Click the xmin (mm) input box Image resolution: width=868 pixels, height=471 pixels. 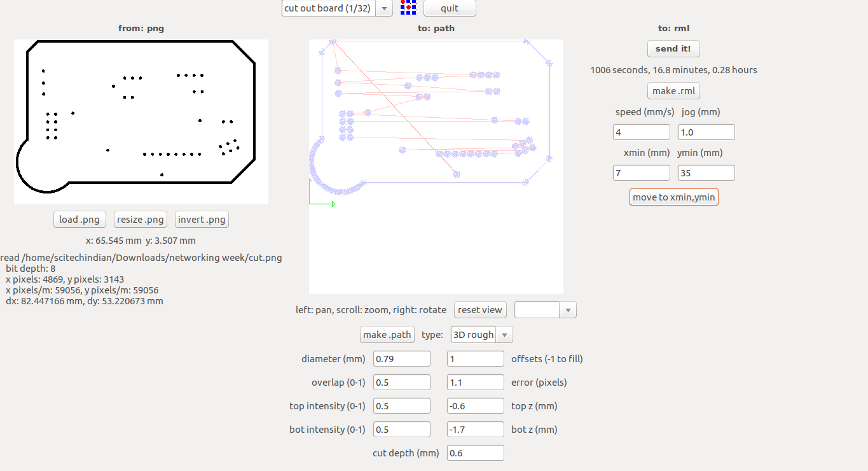(x=641, y=173)
